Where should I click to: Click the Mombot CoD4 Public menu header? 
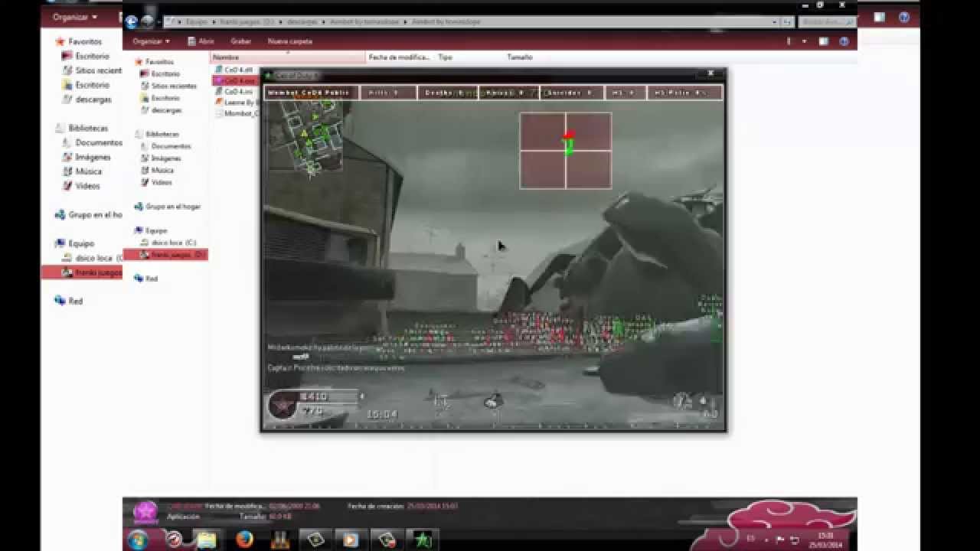[310, 93]
